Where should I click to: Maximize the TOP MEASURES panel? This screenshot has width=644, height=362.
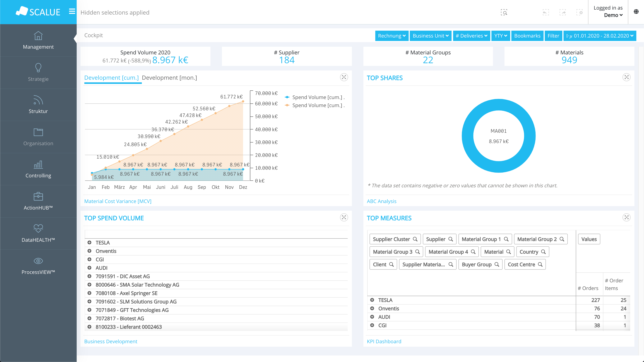[627, 217]
